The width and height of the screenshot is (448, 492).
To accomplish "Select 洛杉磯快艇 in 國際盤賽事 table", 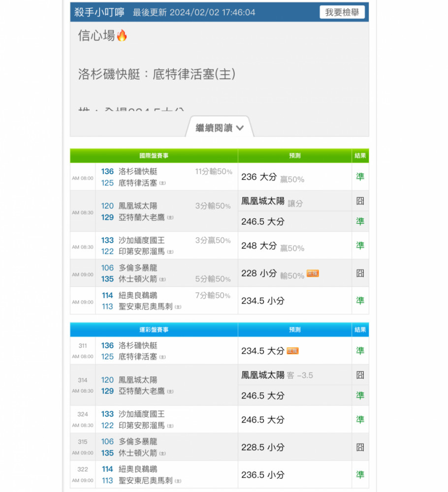I will [138, 171].
